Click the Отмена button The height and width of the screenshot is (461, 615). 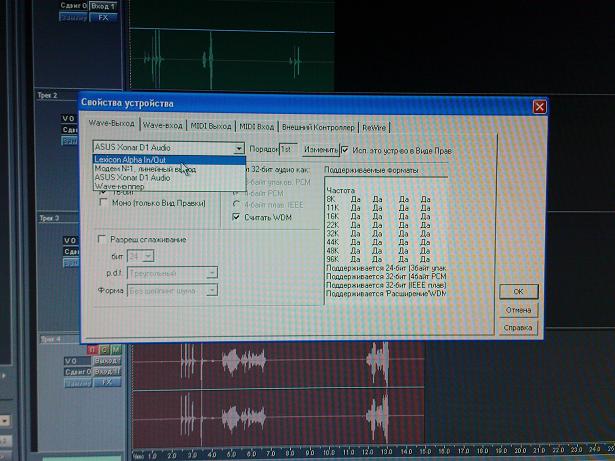coord(518,309)
